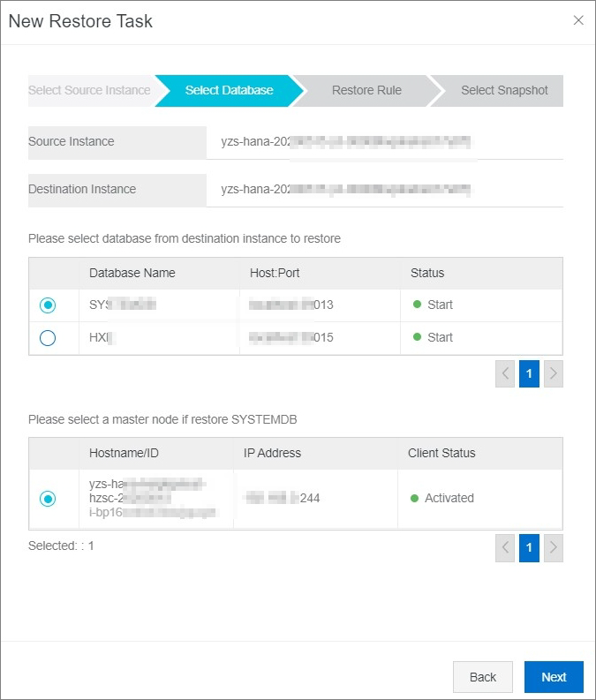Image resolution: width=596 pixels, height=700 pixels.
Task: Select the SYS database radio button
Action: (x=48, y=305)
